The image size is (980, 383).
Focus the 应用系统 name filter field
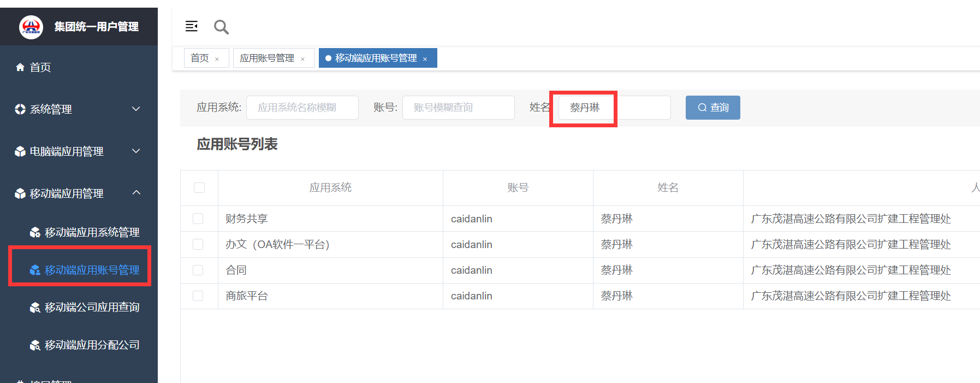click(302, 108)
